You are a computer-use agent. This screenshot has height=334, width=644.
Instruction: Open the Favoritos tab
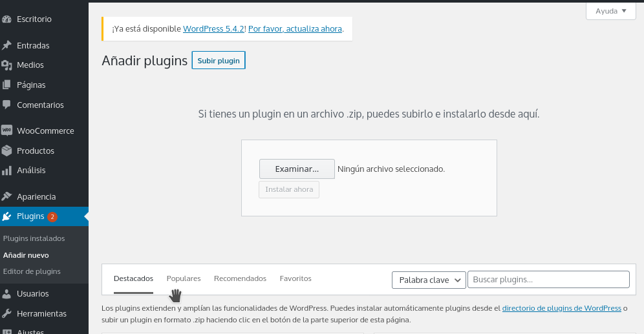click(x=295, y=278)
